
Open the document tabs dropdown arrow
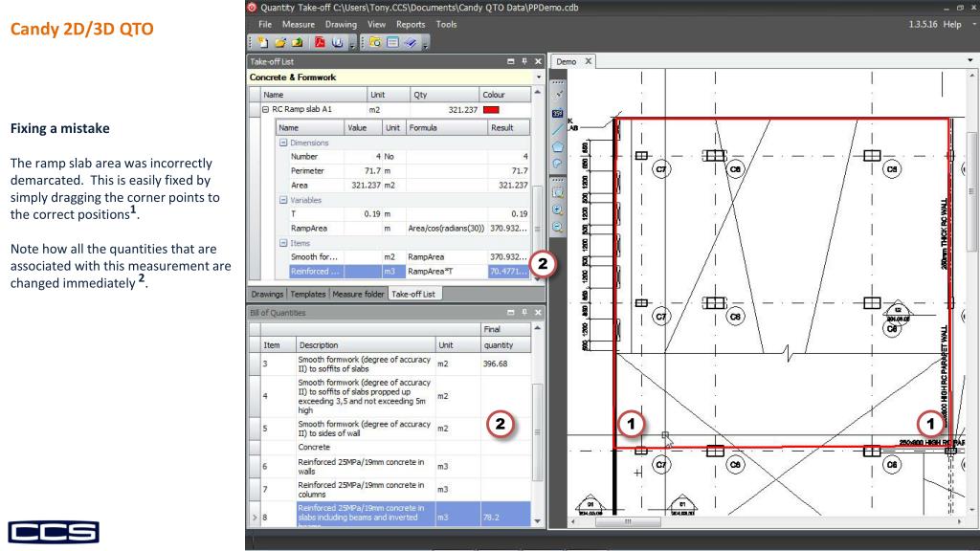(970, 60)
